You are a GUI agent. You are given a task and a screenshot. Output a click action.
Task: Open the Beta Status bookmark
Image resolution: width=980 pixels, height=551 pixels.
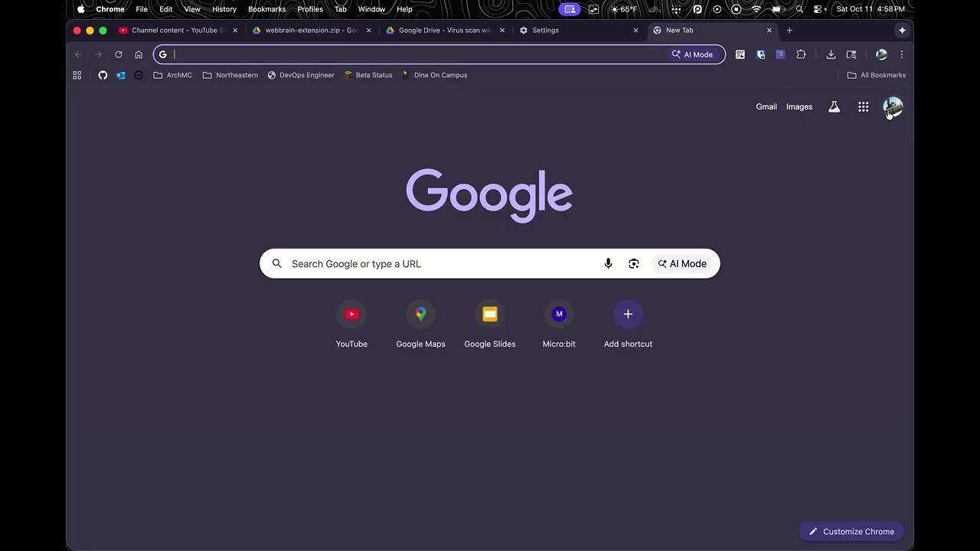pos(368,75)
